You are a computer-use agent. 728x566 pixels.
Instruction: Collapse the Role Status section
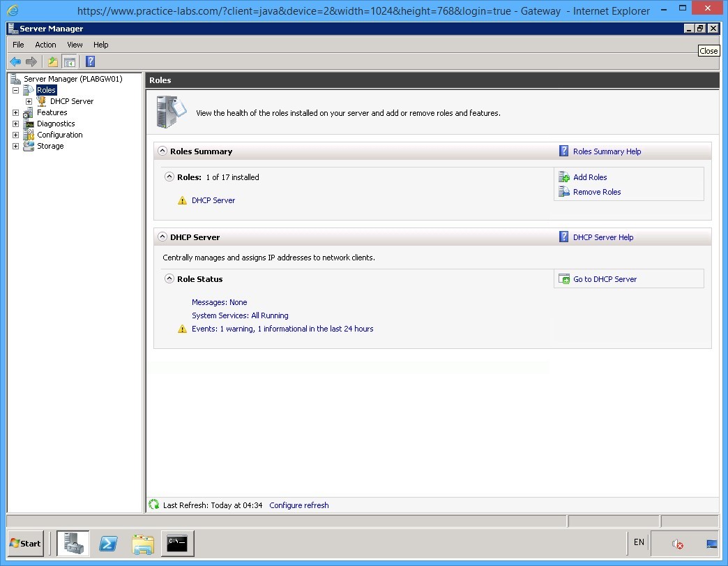click(x=169, y=278)
